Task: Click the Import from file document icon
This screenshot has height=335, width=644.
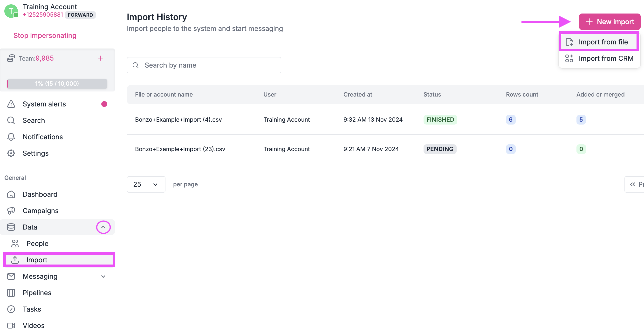Action: (x=569, y=42)
